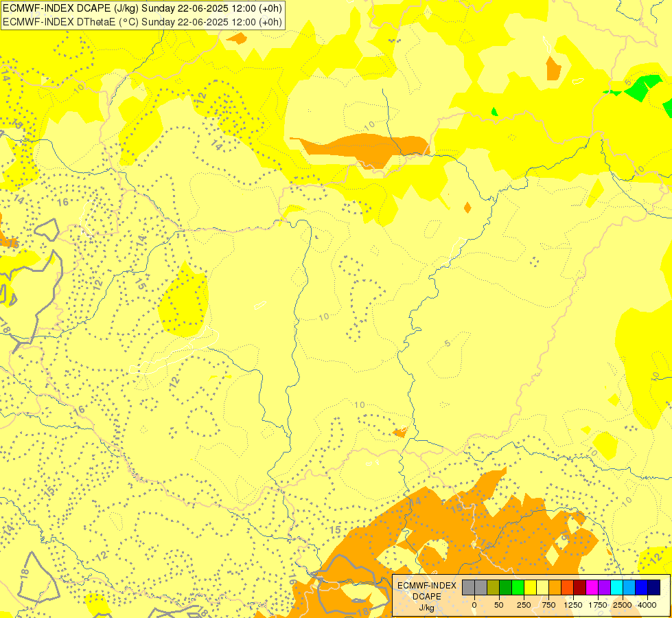Click the 50 value on the legend

tap(499, 605)
